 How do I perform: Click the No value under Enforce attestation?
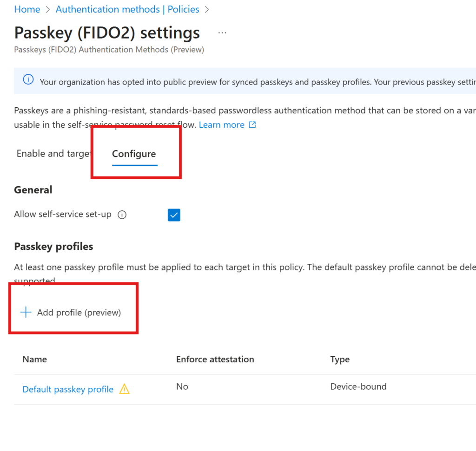coord(182,386)
